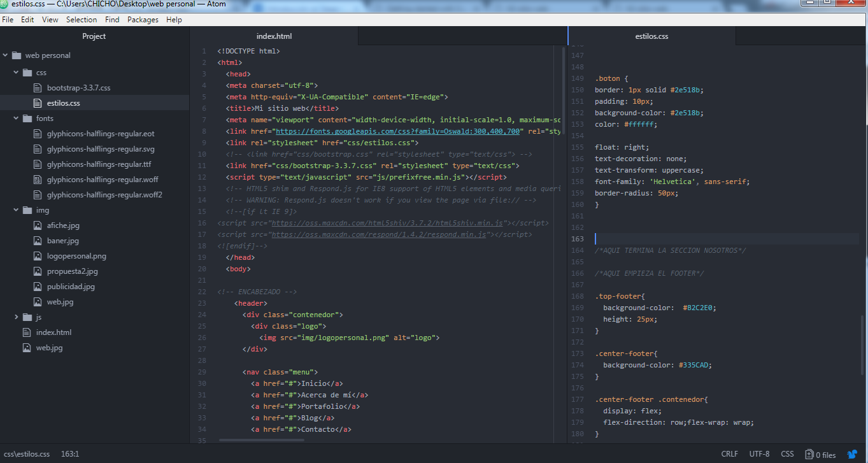868x463 pixels.
Task: Click the file icon of estilos.css in tree
Action: pos(38,103)
